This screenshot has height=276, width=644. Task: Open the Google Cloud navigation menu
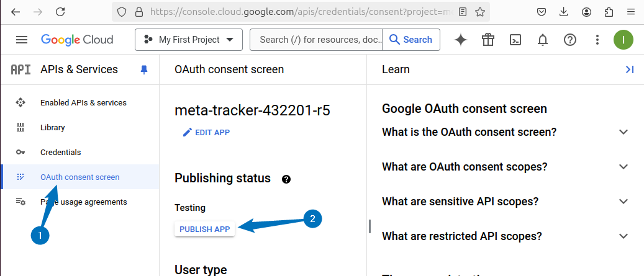coord(22,40)
